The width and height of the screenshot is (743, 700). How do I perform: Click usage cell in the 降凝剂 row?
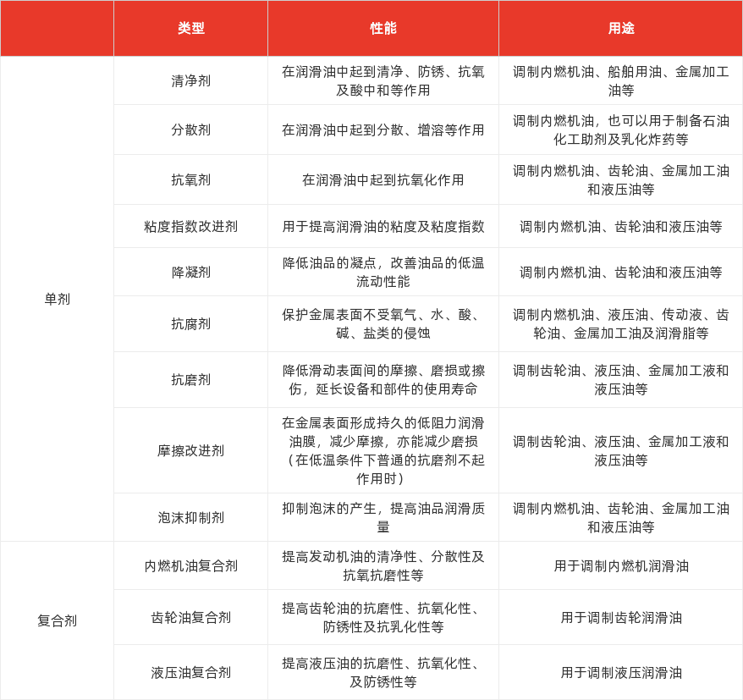[621, 272]
